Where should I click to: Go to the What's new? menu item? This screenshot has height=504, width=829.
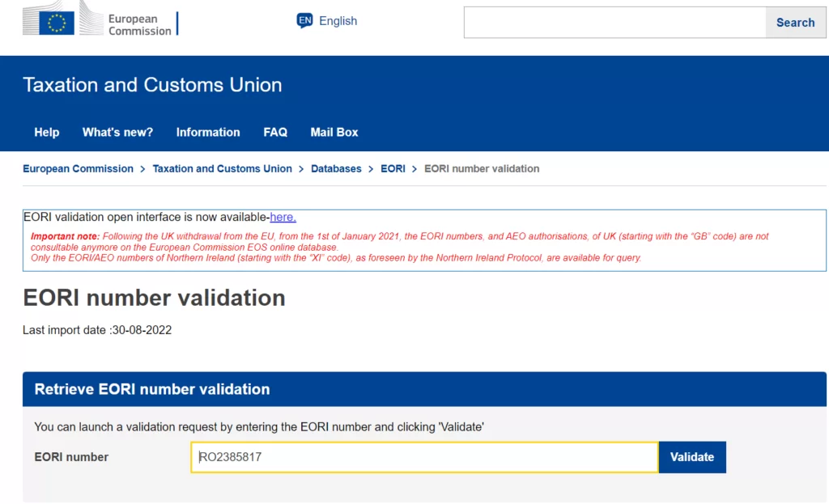point(117,132)
